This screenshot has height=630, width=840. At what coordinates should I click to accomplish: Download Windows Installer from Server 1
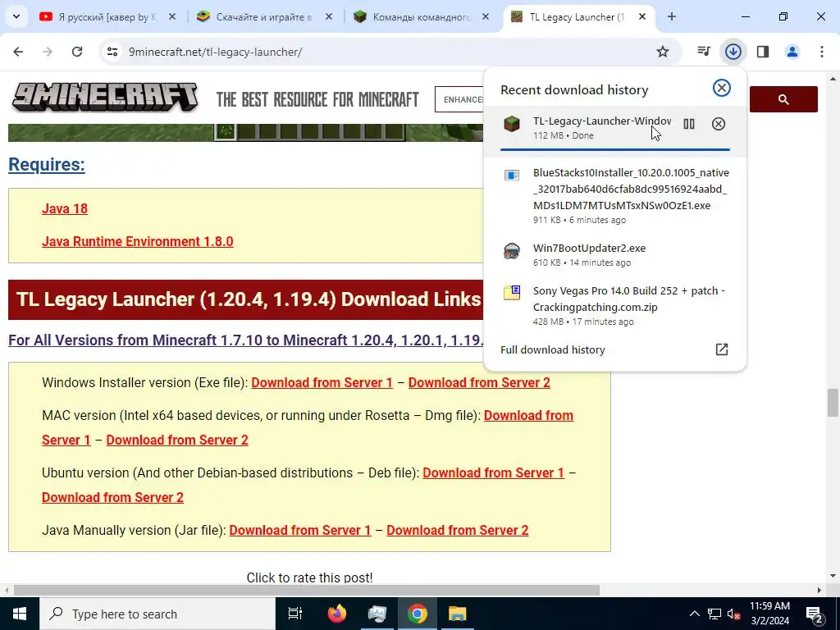pos(322,382)
